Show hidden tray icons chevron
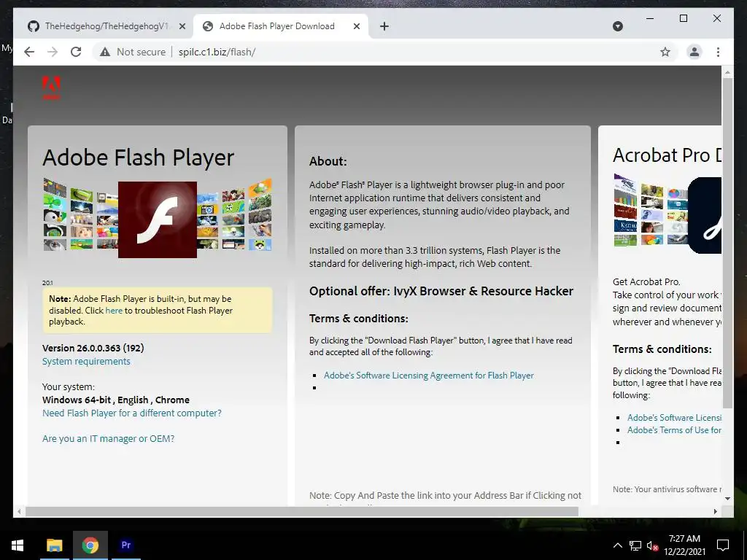The height and width of the screenshot is (560, 747). [x=617, y=545]
